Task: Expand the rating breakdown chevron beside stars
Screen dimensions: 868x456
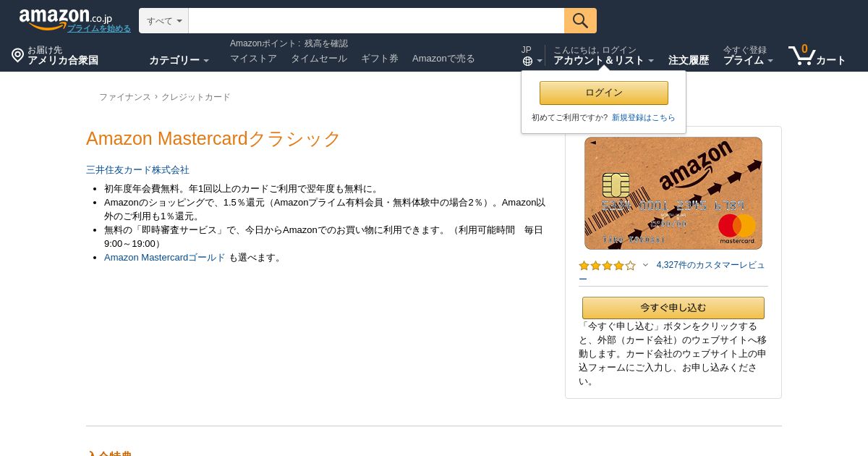Action: pyautogui.click(x=645, y=265)
